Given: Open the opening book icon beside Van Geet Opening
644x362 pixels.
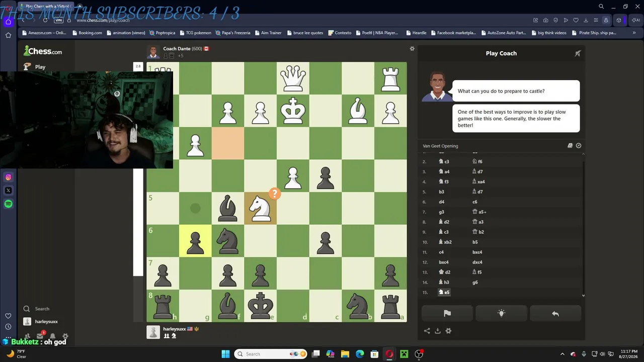Looking at the screenshot, I should pyautogui.click(x=570, y=146).
